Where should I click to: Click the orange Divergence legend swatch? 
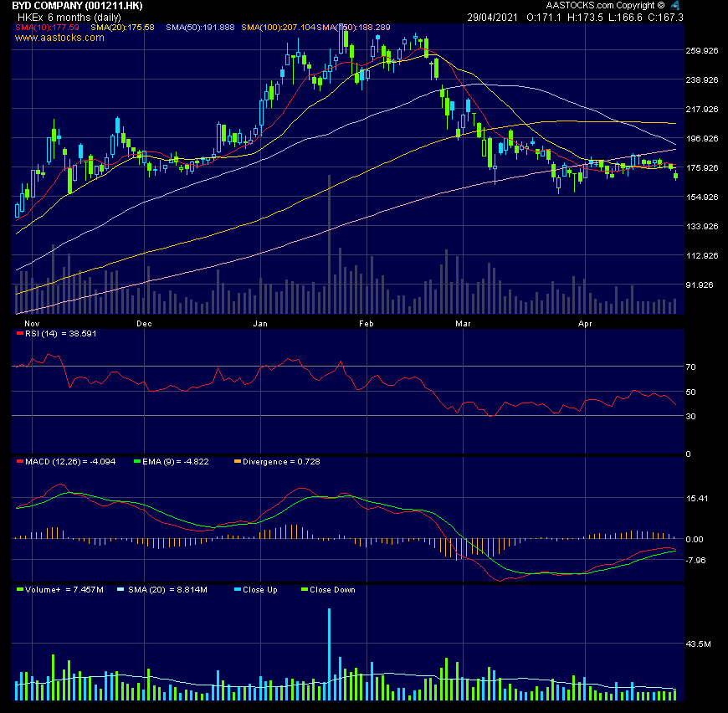coord(238,461)
